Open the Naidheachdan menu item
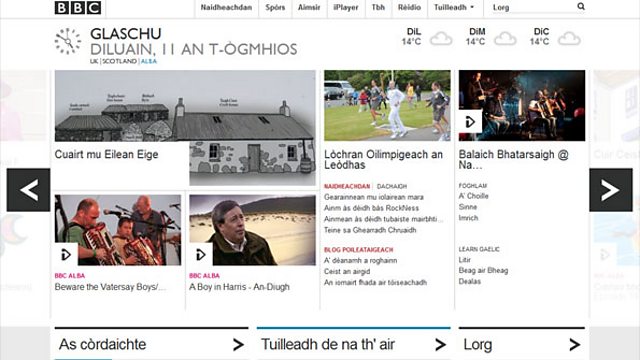Viewport: 640px width, 360px height. click(x=226, y=7)
